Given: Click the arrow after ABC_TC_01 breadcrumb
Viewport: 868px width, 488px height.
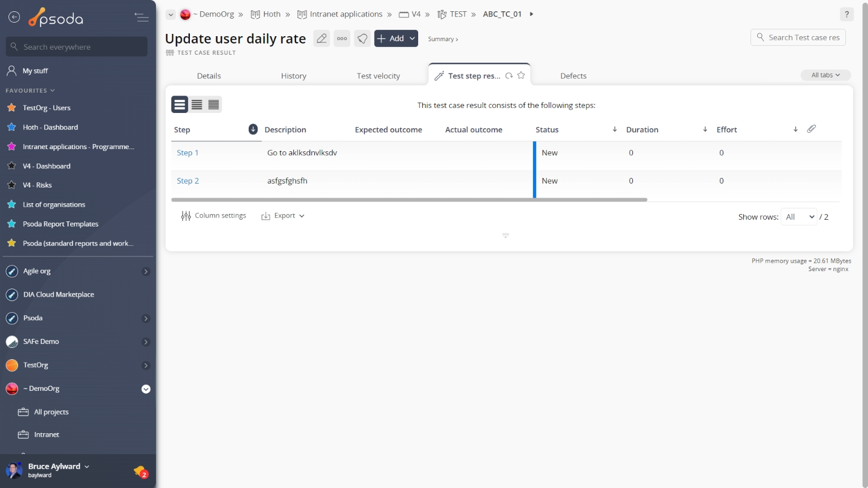Looking at the screenshot, I should [531, 14].
